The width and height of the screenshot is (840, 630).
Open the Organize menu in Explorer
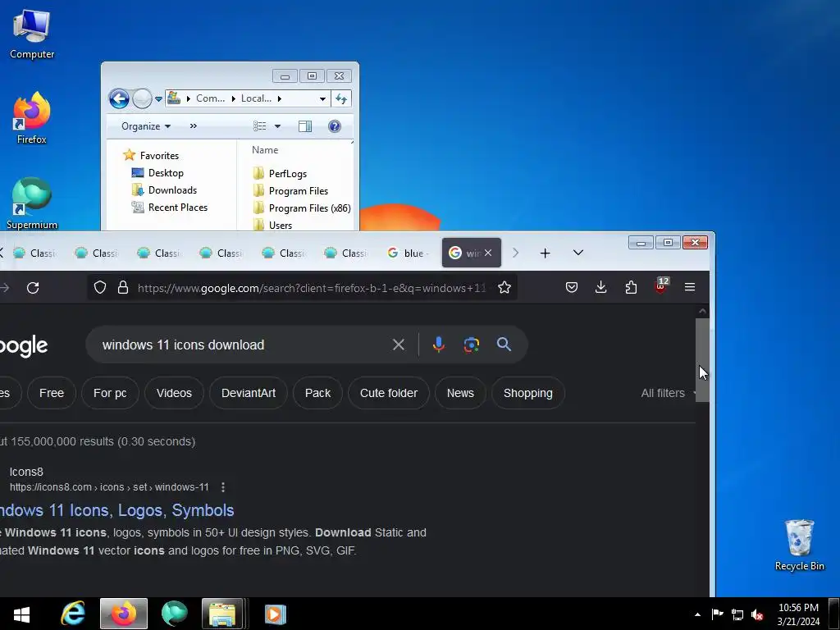tap(146, 126)
